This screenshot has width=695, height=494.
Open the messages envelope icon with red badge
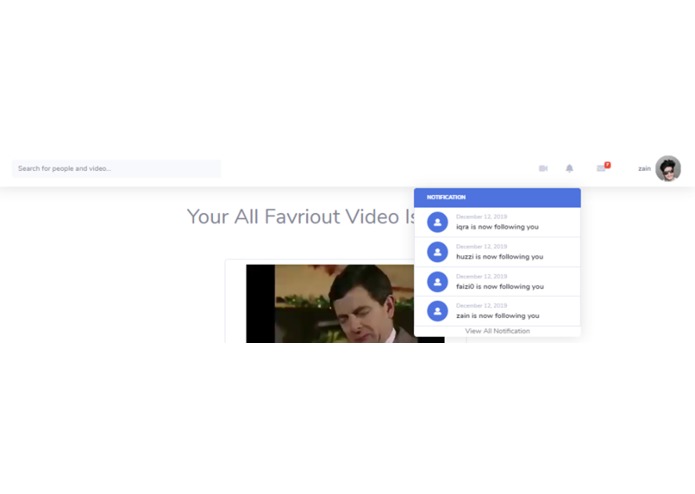click(x=603, y=167)
